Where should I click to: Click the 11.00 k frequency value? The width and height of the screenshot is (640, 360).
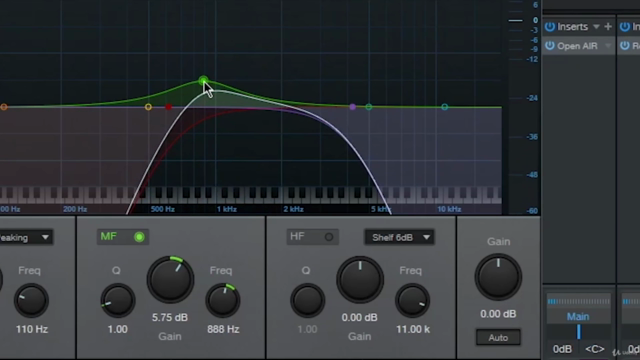pos(413,329)
